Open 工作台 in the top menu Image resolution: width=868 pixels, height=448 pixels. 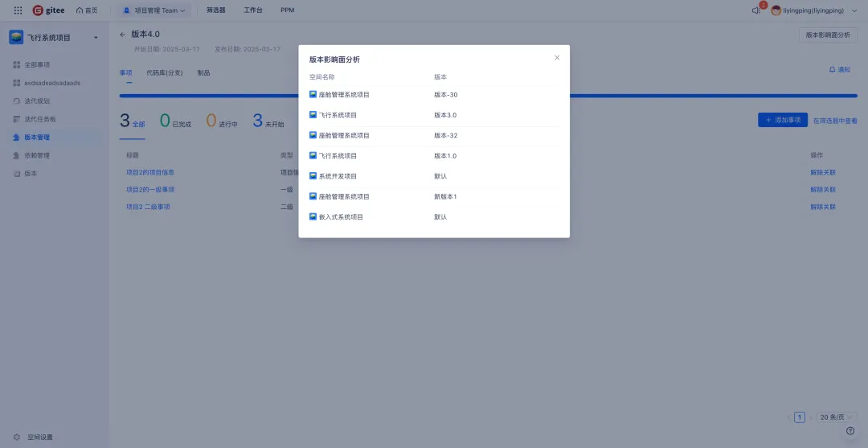click(253, 10)
